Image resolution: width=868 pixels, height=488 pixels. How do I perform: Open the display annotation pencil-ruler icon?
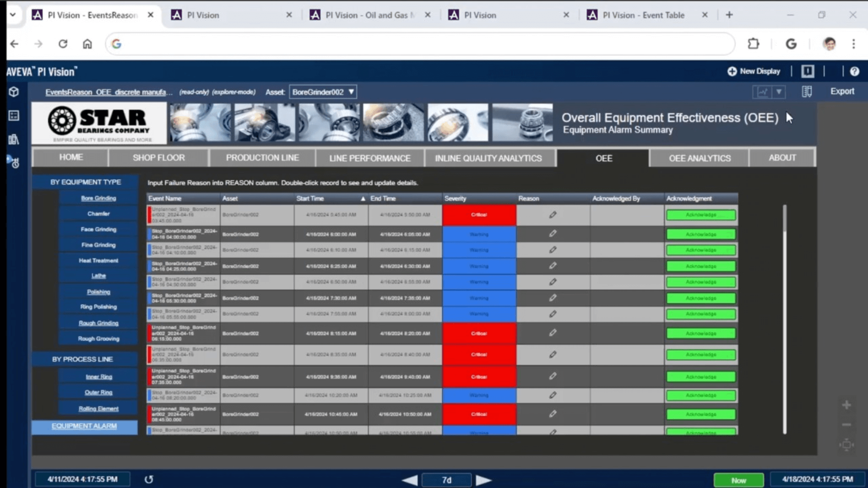pos(806,92)
